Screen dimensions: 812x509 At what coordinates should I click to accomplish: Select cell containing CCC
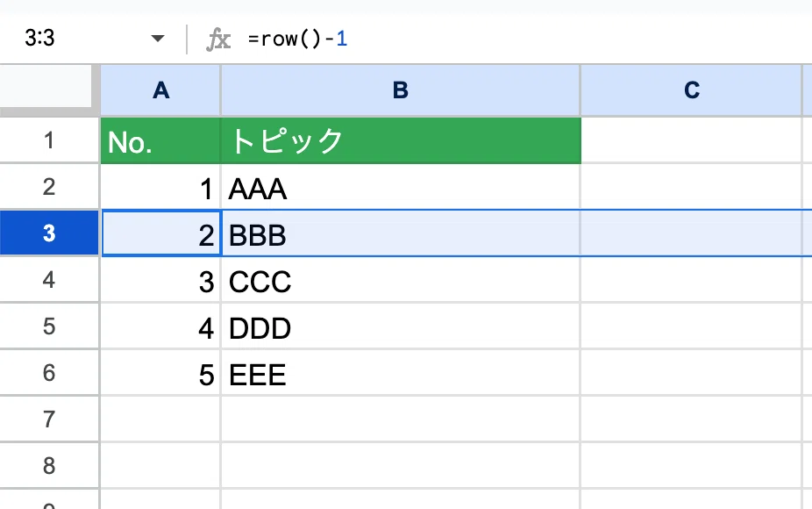point(401,280)
